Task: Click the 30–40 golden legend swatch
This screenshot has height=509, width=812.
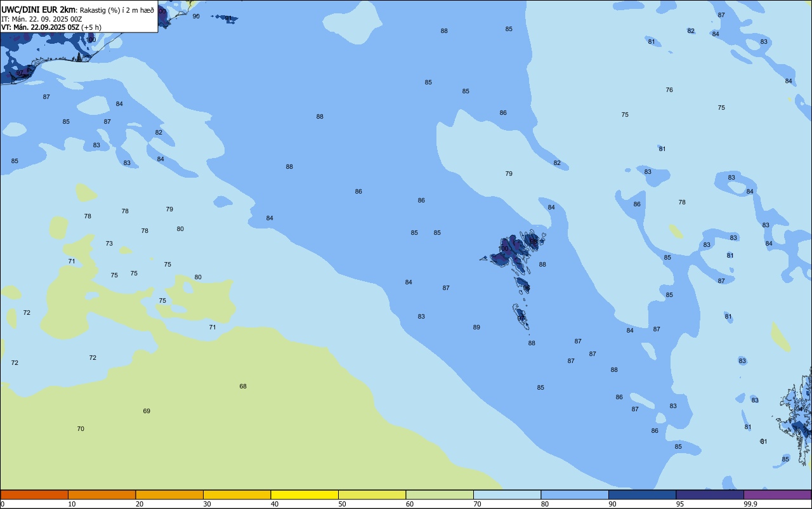Action: click(237, 494)
